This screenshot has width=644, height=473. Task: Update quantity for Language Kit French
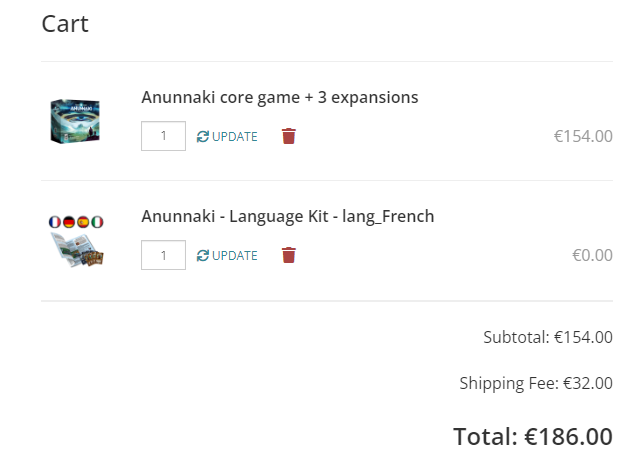pyautogui.click(x=227, y=255)
